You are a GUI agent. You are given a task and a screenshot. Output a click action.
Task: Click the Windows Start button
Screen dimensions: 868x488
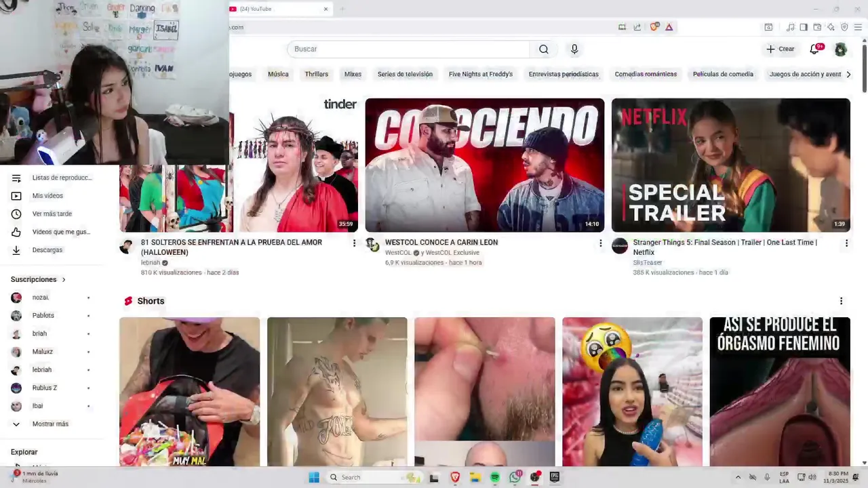pyautogui.click(x=314, y=477)
